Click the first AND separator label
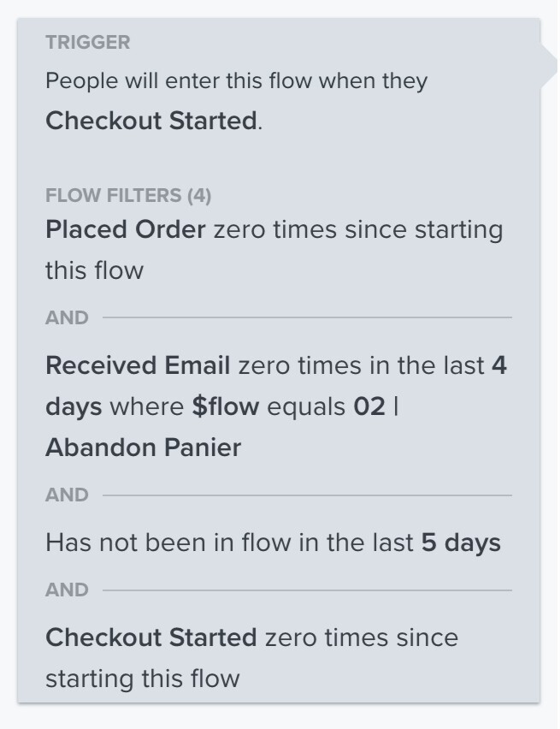The width and height of the screenshot is (560, 729). pyautogui.click(x=67, y=318)
